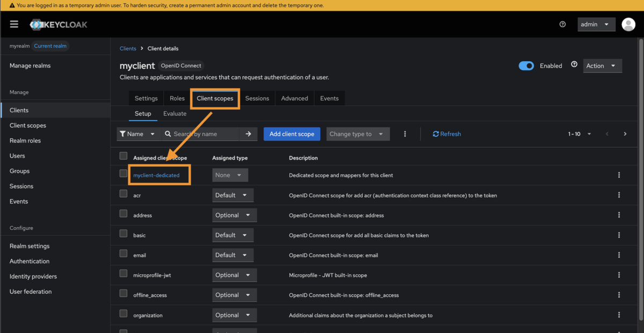Open the Name filter dropdown
644x333 pixels.
tap(138, 134)
